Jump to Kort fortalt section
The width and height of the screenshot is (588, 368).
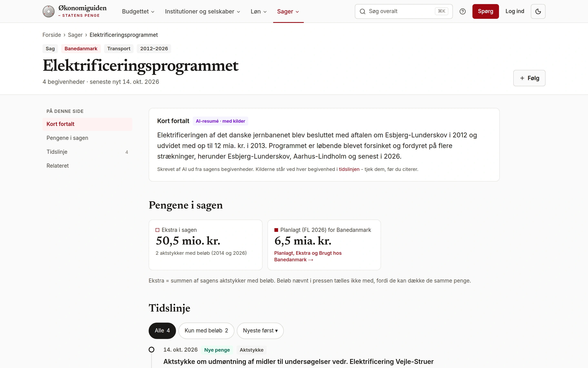tap(87, 124)
